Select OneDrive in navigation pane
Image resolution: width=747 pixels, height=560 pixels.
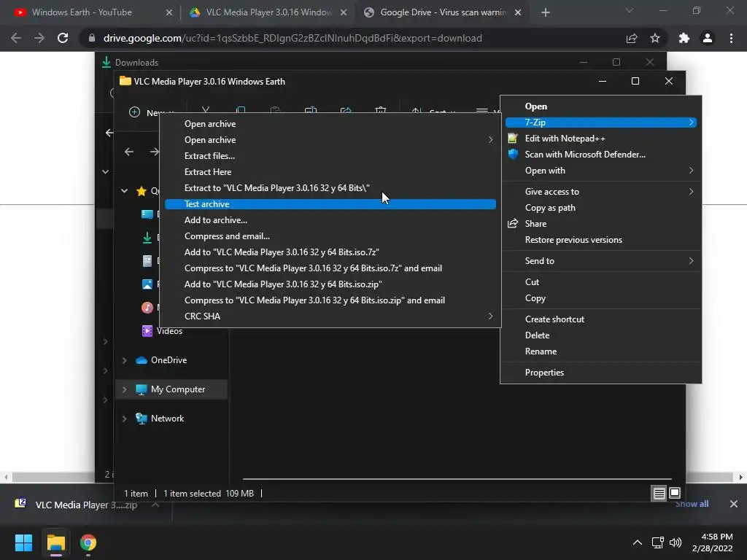coord(169,360)
